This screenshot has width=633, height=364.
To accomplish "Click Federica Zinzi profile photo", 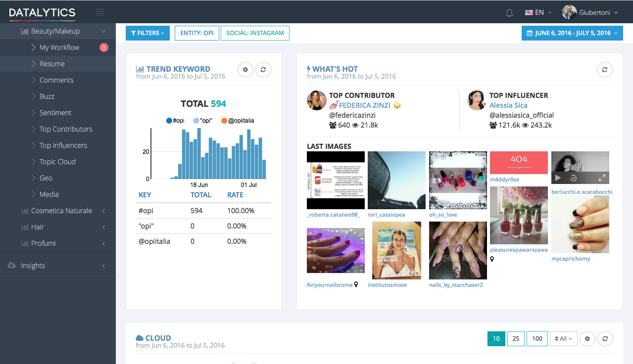I will [x=316, y=100].
